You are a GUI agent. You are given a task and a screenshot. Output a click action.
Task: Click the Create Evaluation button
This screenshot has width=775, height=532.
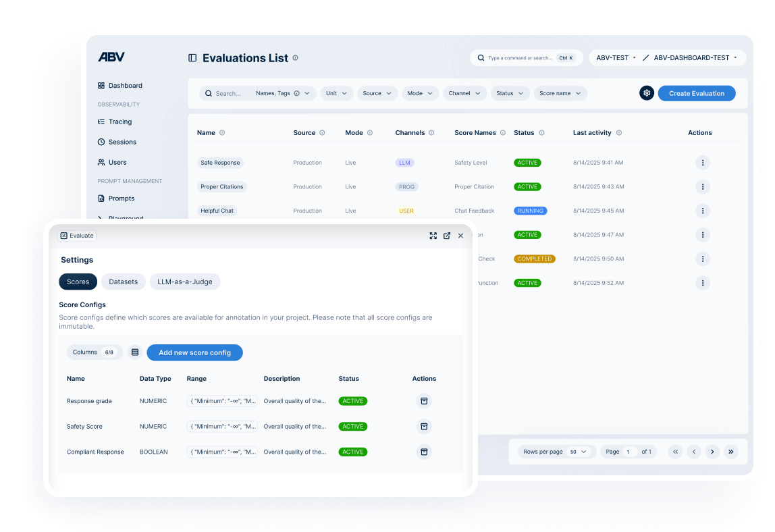(x=697, y=93)
